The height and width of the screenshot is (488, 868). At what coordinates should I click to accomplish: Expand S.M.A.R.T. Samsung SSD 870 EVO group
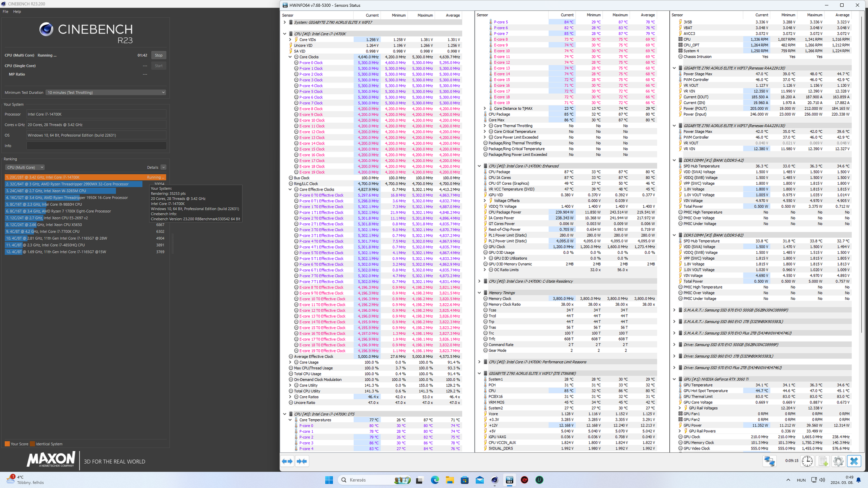(674, 310)
